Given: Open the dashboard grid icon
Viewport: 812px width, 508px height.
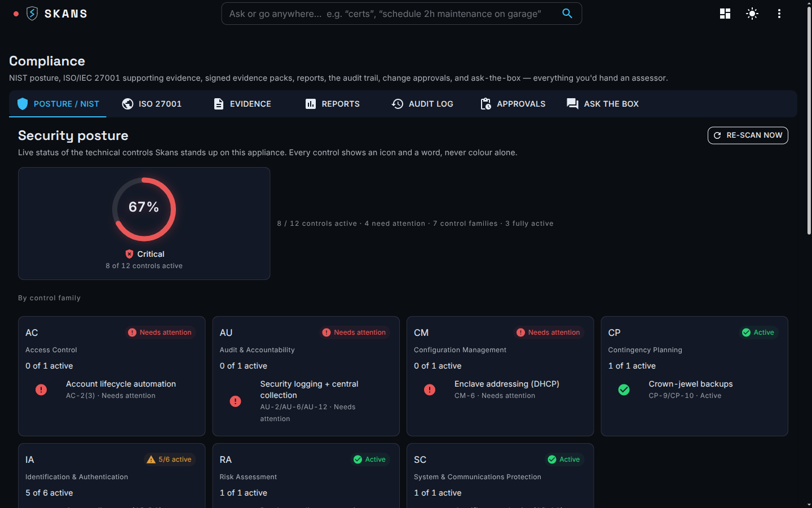Looking at the screenshot, I should pos(725,14).
